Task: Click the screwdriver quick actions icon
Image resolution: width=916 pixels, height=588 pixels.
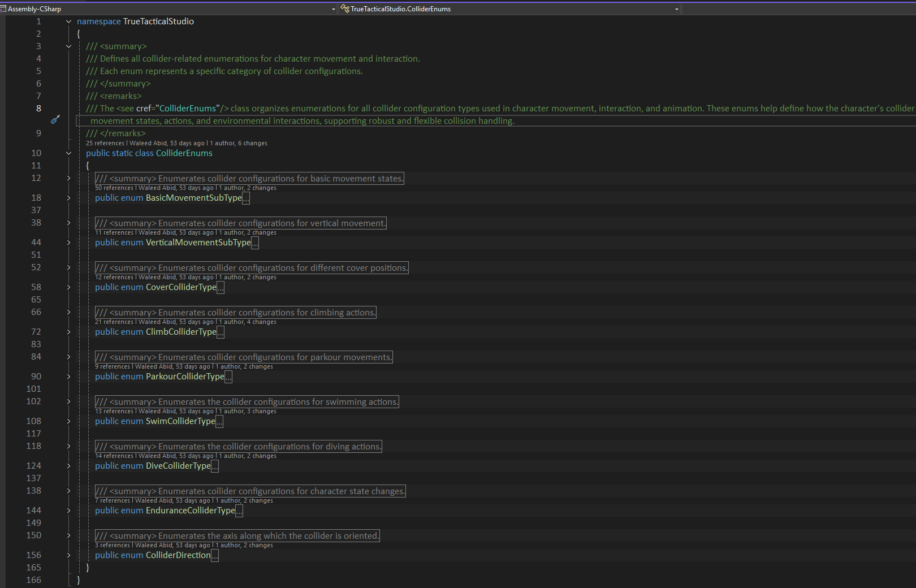Action: tap(55, 119)
